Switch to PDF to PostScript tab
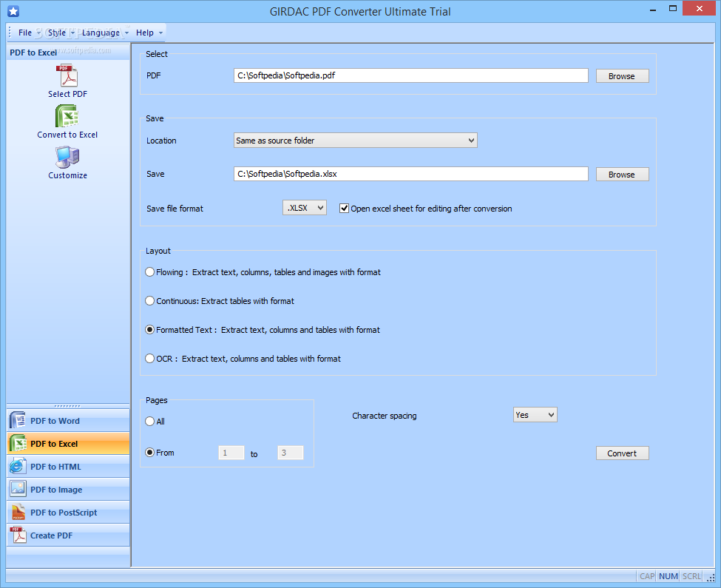 [x=68, y=512]
